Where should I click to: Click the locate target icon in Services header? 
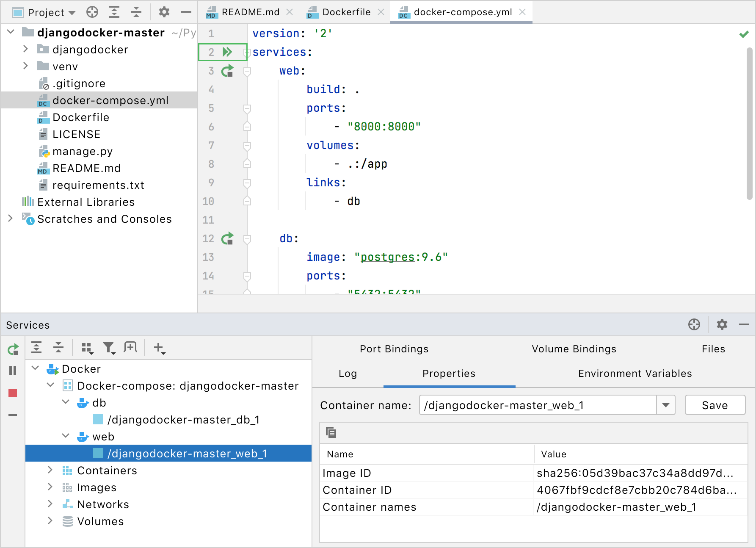click(x=694, y=325)
